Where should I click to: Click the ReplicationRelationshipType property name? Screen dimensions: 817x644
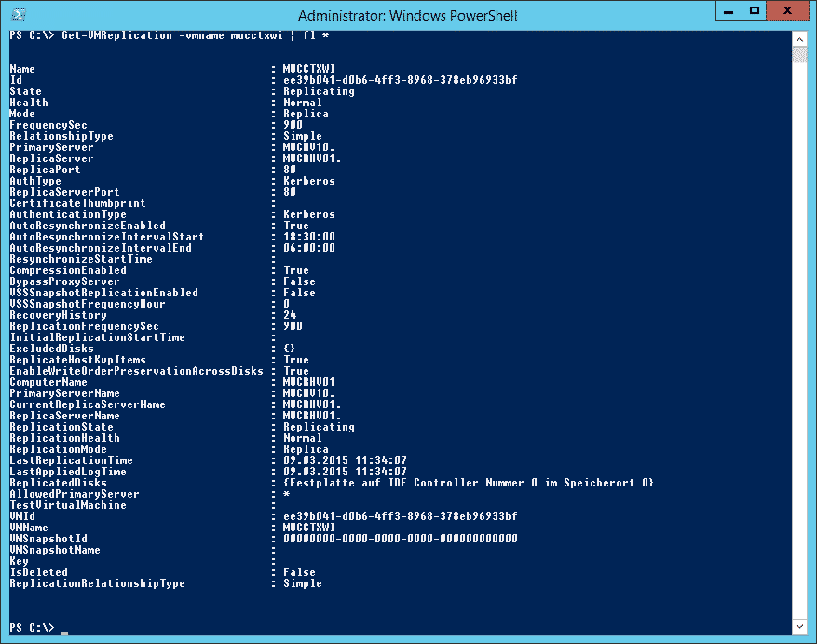pyautogui.click(x=98, y=583)
